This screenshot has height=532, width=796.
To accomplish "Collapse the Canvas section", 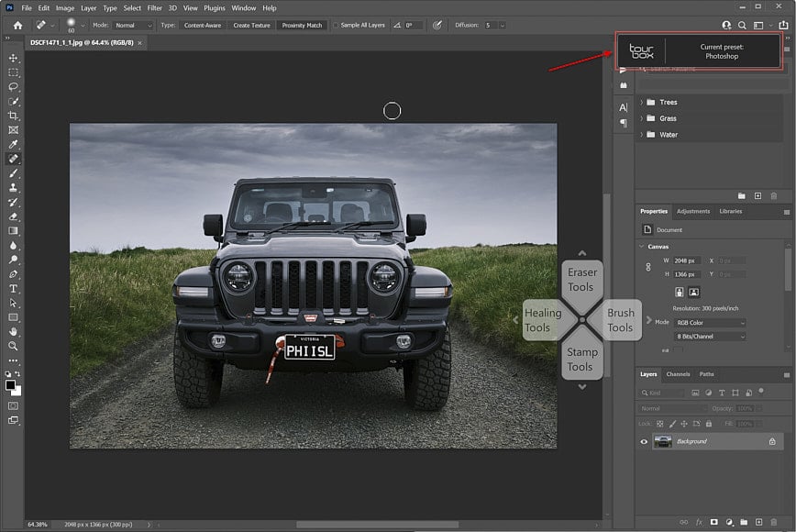I will [642, 246].
